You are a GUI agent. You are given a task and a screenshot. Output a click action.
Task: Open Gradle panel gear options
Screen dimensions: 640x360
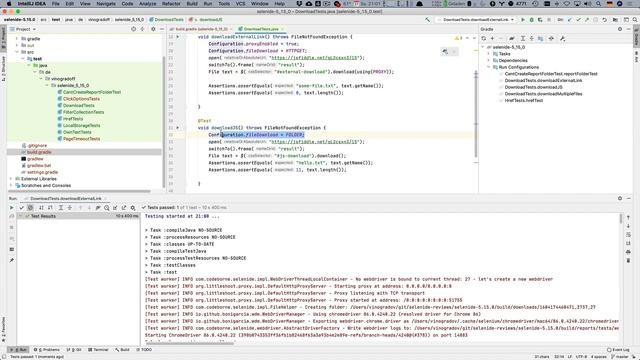tap(620, 29)
